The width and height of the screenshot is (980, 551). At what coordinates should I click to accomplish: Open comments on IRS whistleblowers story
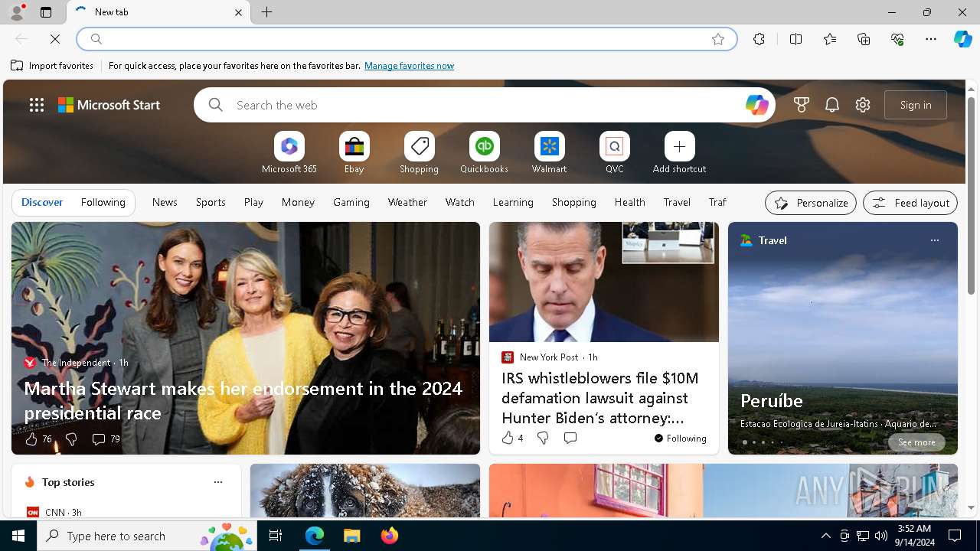[x=570, y=438]
